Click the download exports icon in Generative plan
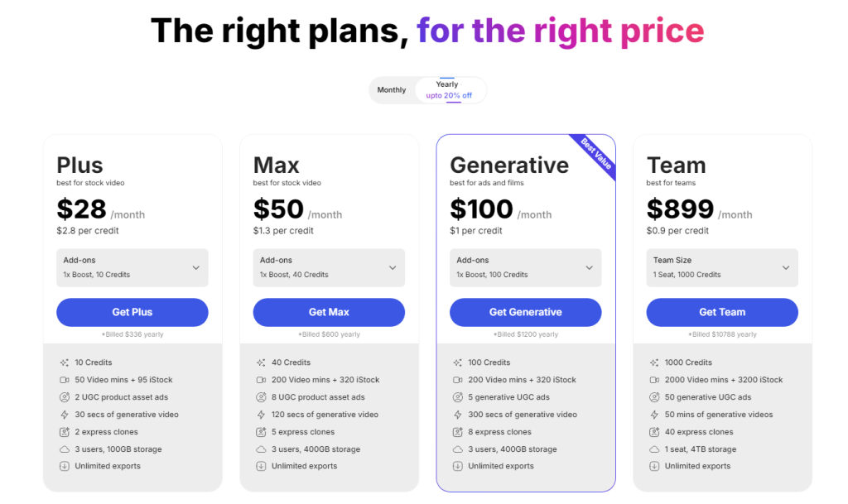 [x=458, y=466]
